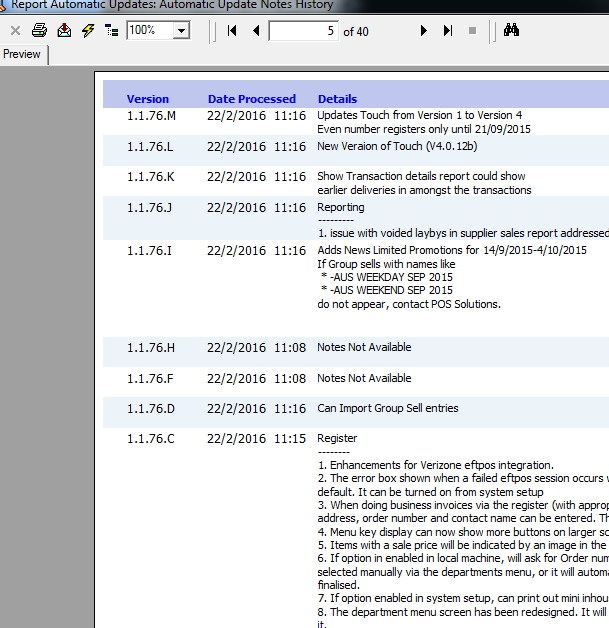
Task: Click 'earlier deliveries in amongst the transactions'
Action: pyautogui.click(x=424, y=190)
